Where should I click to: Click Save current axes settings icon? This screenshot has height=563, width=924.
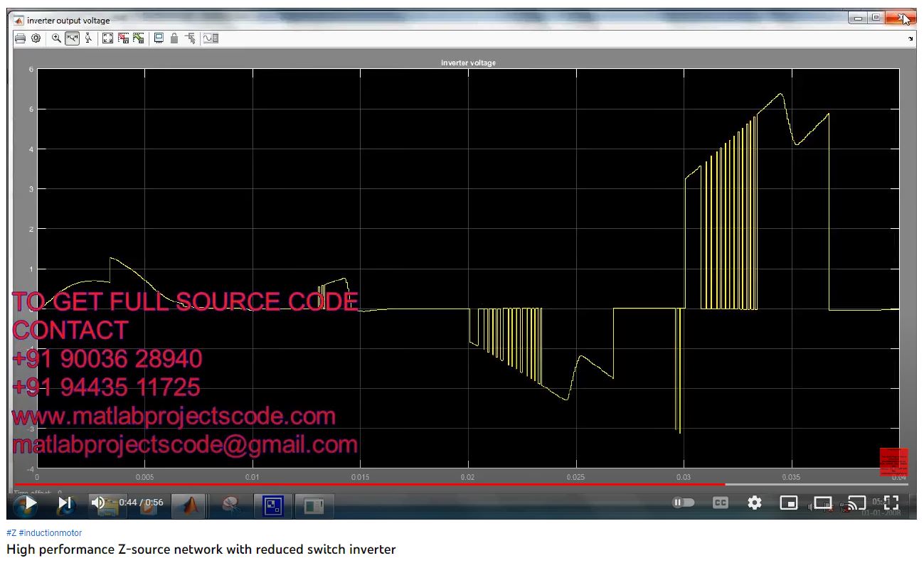tap(124, 38)
